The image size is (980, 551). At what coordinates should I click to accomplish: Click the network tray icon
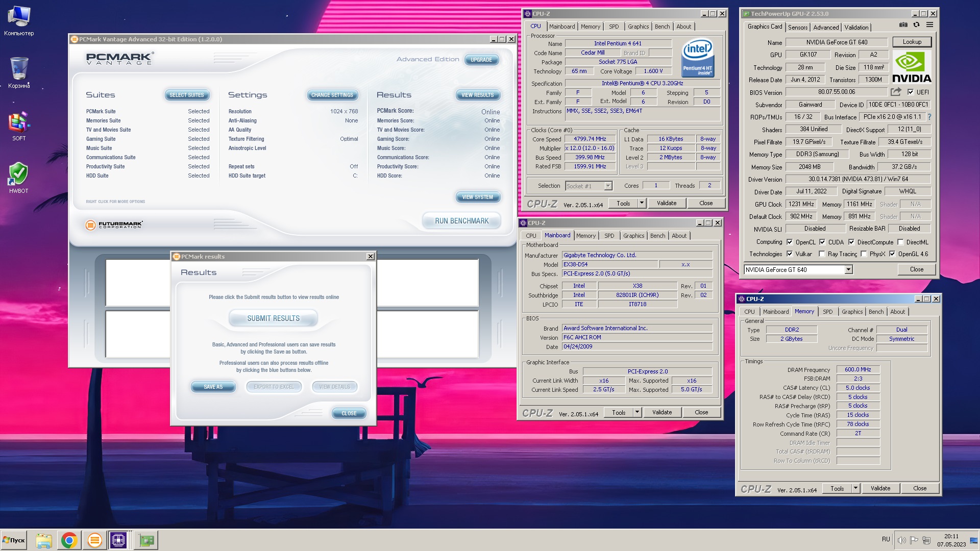926,540
